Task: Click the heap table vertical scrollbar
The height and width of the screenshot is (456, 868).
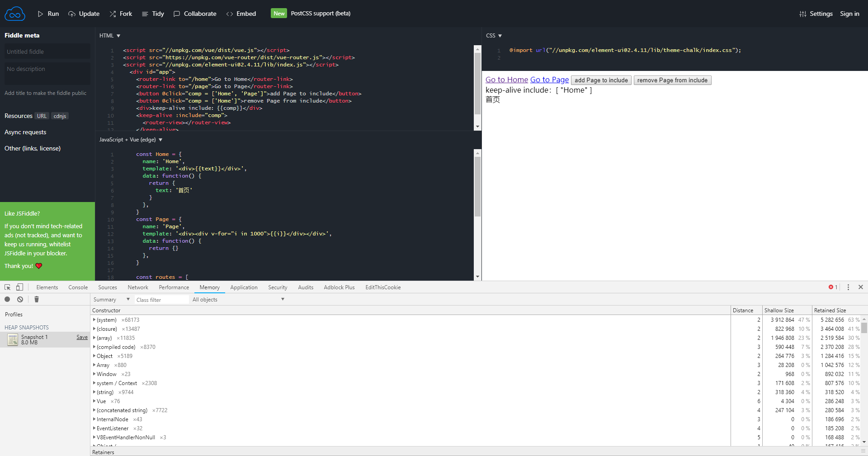Action: (864, 328)
